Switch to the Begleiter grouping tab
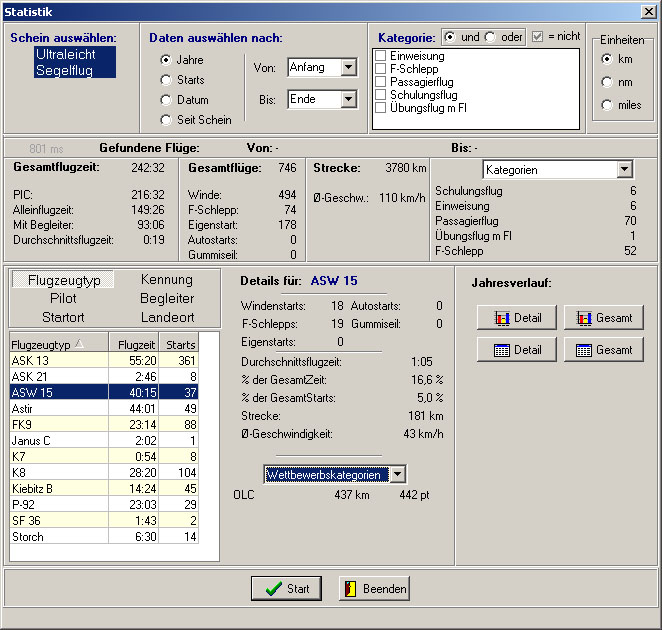The image size is (662, 630). point(167,298)
